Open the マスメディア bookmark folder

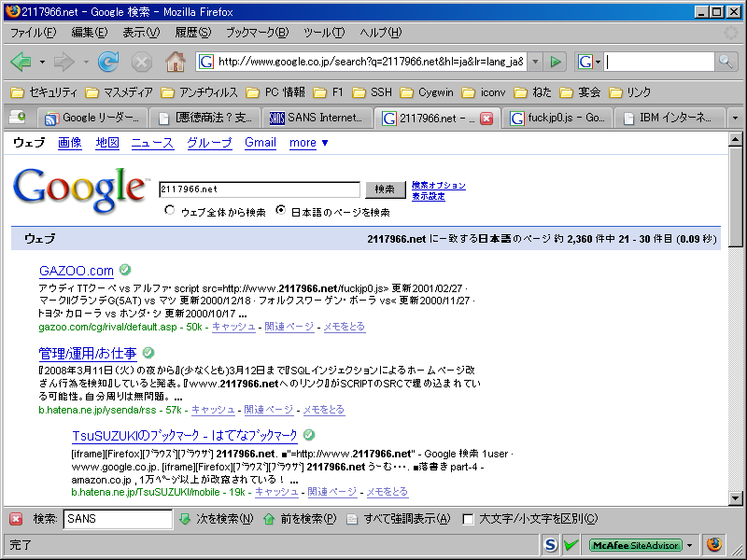pos(120,91)
